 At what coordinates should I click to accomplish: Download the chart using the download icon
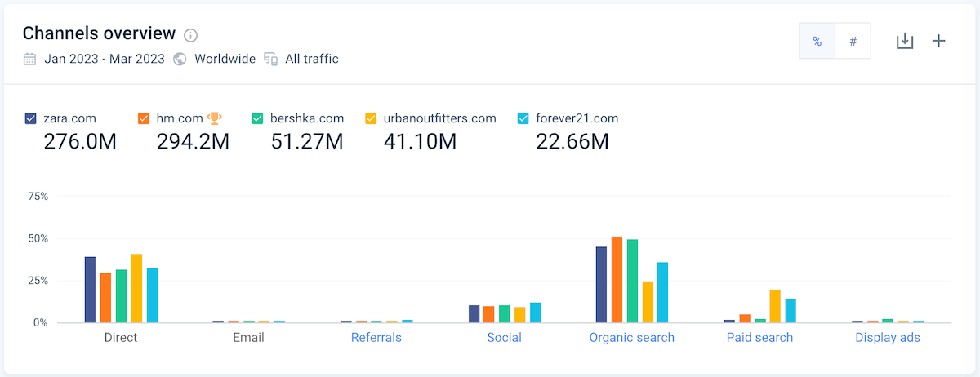905,41
